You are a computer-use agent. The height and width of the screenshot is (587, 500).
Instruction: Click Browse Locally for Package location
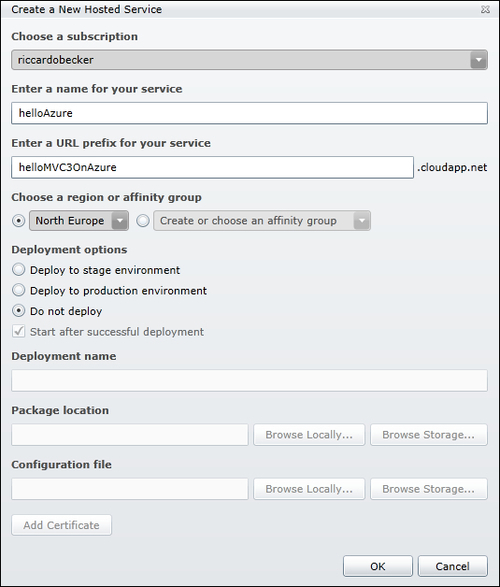click(x=309, y=435)
